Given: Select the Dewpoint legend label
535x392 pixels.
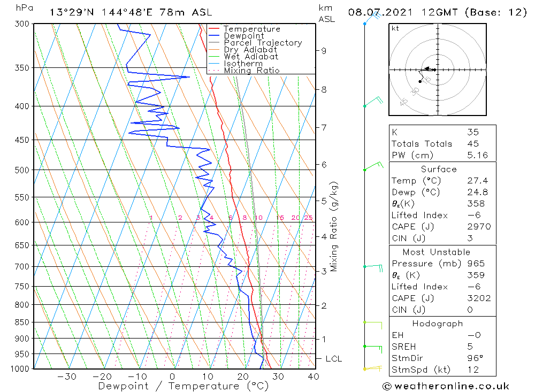Looking at the screenshot, I should [x=243, y=36].
